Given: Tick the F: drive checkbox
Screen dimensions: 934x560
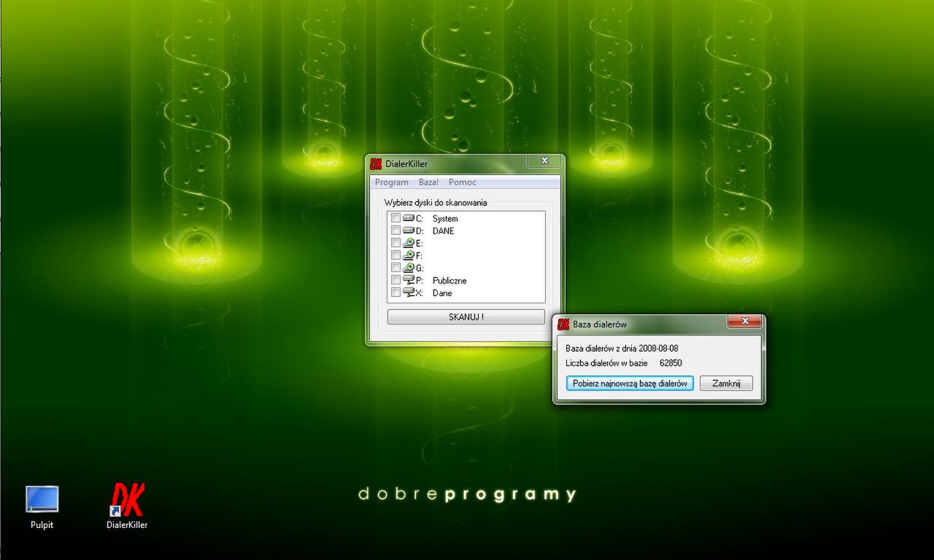Looking at the screenshot, I should pyautogui.click(x=395, y=255).
